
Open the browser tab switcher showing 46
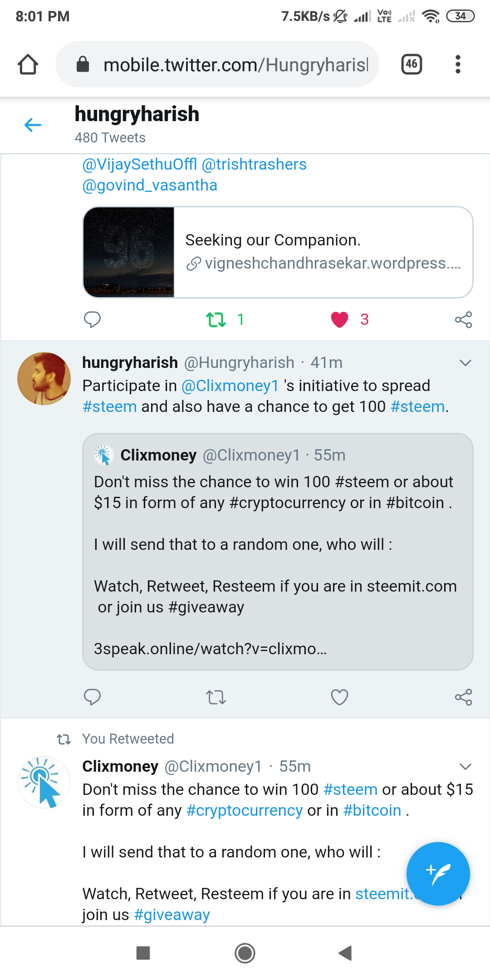click(x=412, y=64)
